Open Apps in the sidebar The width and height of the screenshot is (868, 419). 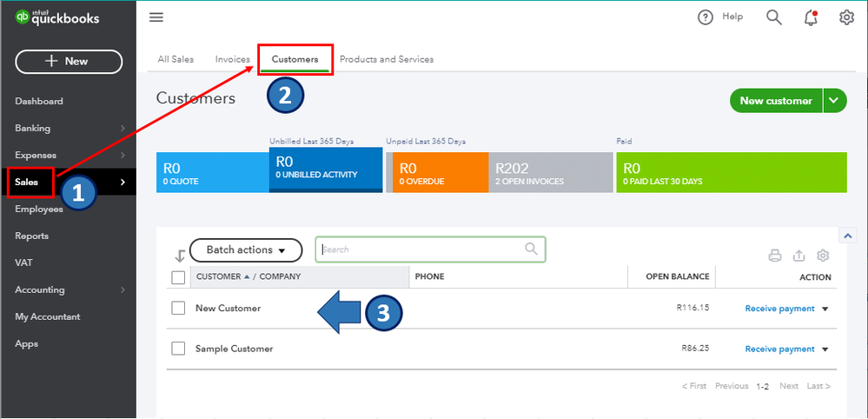(x=27, y=343)
